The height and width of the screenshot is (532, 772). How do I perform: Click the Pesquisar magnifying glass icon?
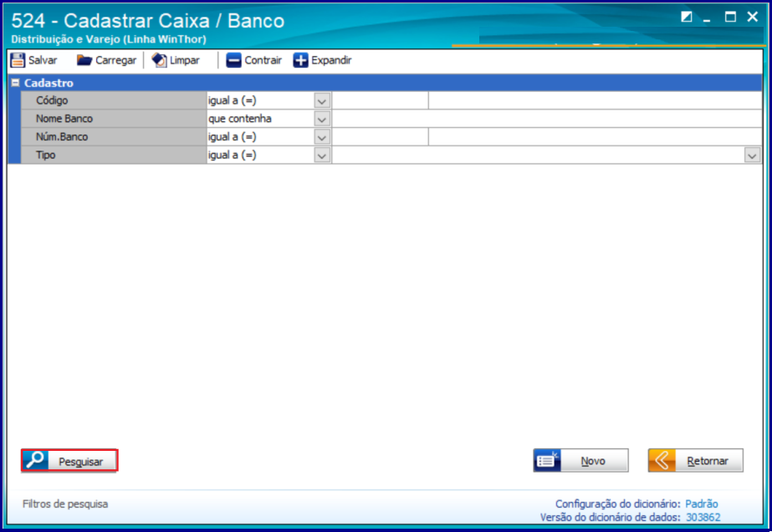pyautogui.click(x=35, y=461)
